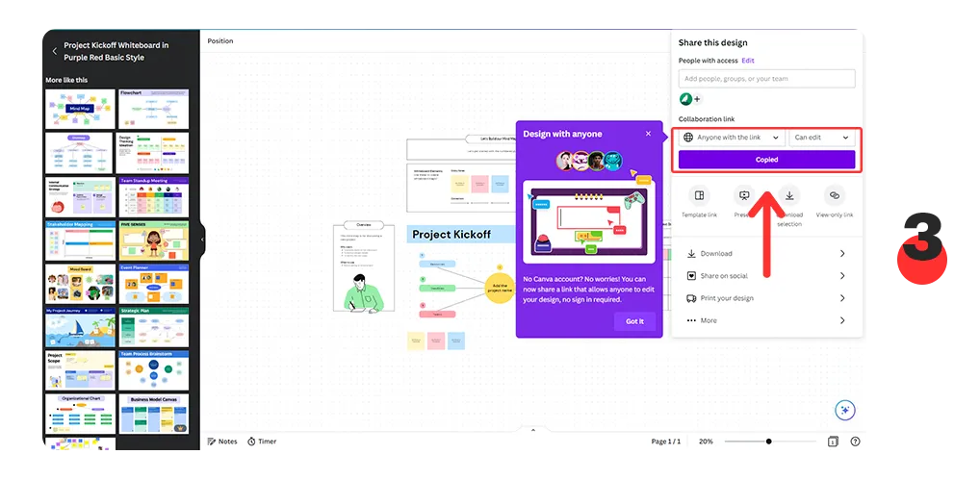Open the Share on social menu row
The height and width of the screenshot is (480, 980).
tap(767, 276)
